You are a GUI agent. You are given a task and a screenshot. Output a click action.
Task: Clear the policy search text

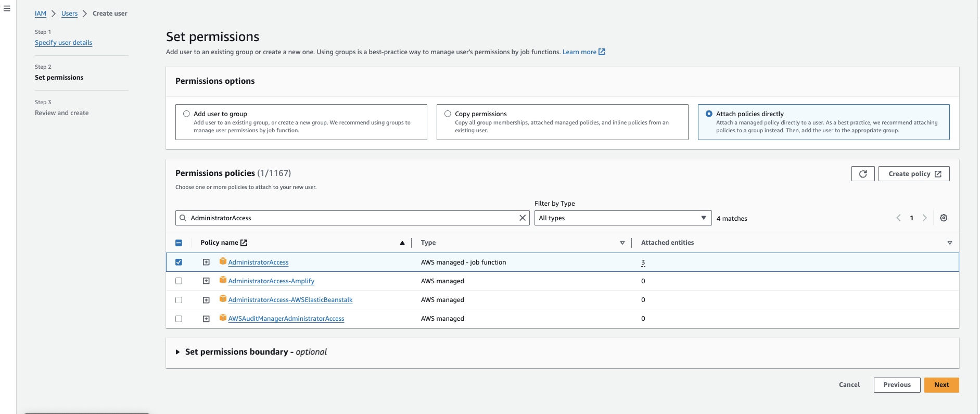pos(523,218)
